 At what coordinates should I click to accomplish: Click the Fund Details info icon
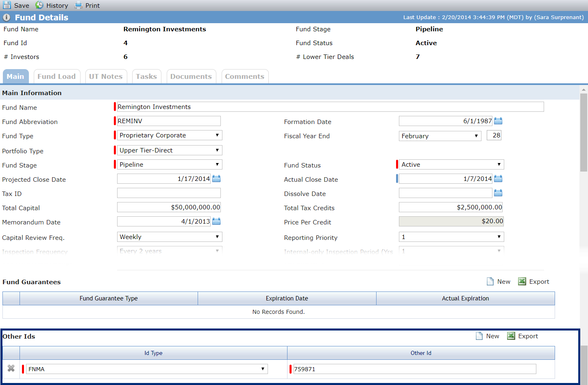[x=7, y=17]
